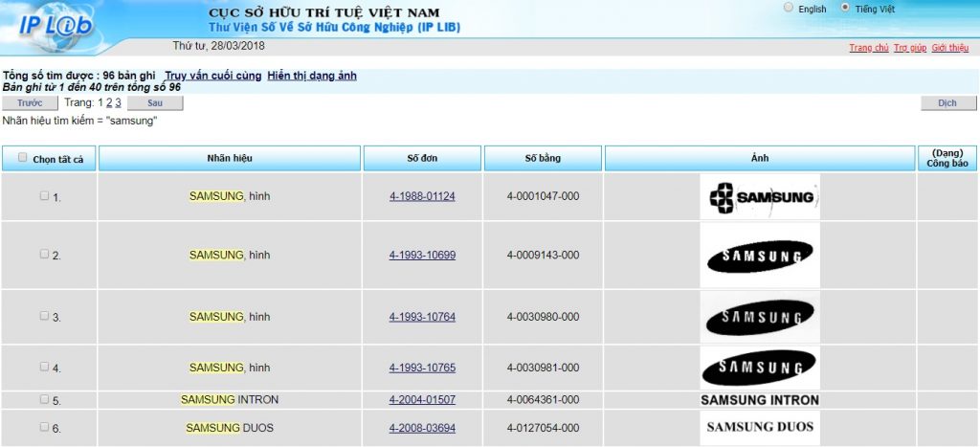This screenshot has height=447, width=980.
Task: Click the SAMSUNG INTRON trademark image
Action: point(760,400)
